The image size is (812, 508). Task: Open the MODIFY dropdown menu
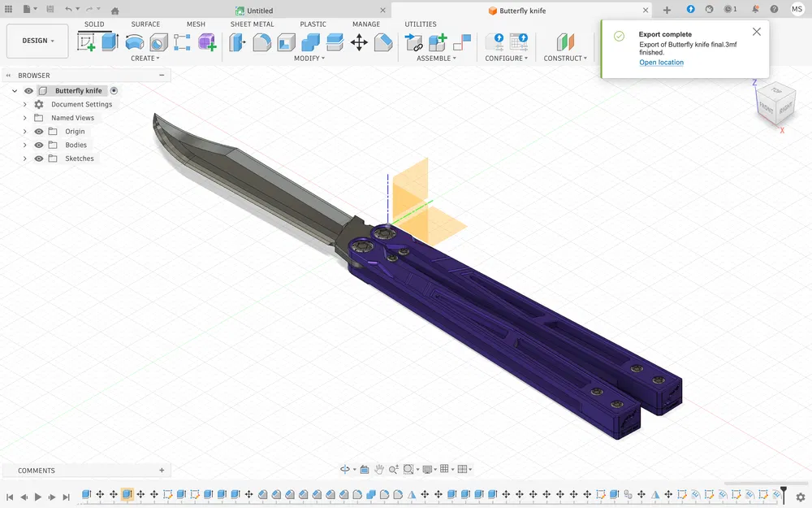click(x=308, y=58)
